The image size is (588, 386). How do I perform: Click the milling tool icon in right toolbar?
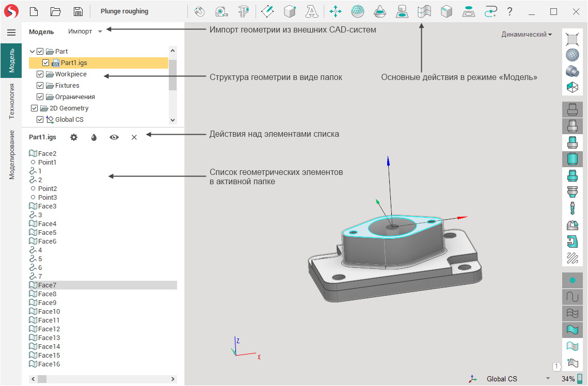click(x=572, y=208)
